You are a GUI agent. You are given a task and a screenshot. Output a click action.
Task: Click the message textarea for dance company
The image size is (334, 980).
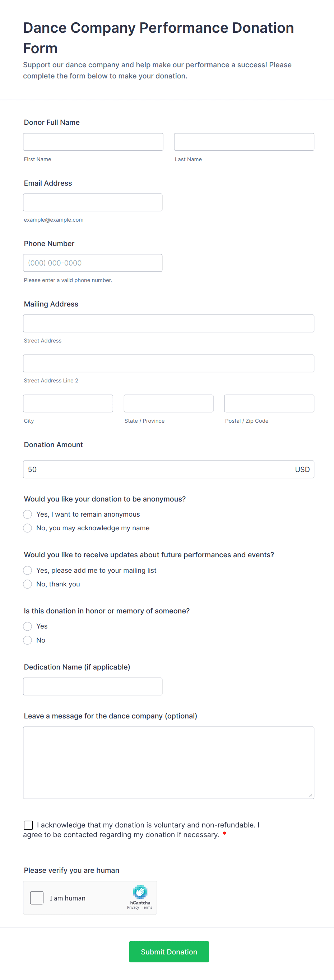point(168,762)
